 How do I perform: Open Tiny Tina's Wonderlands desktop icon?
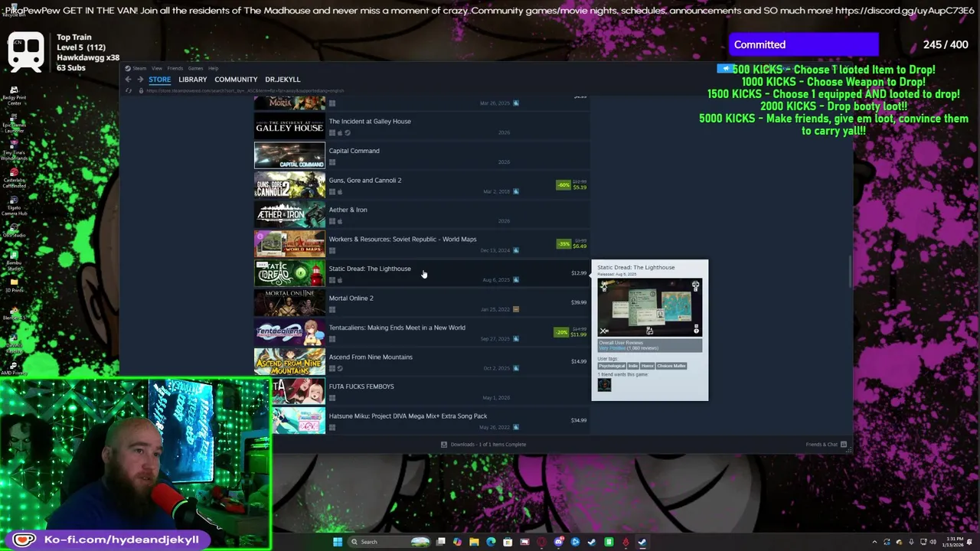point(14,148)
